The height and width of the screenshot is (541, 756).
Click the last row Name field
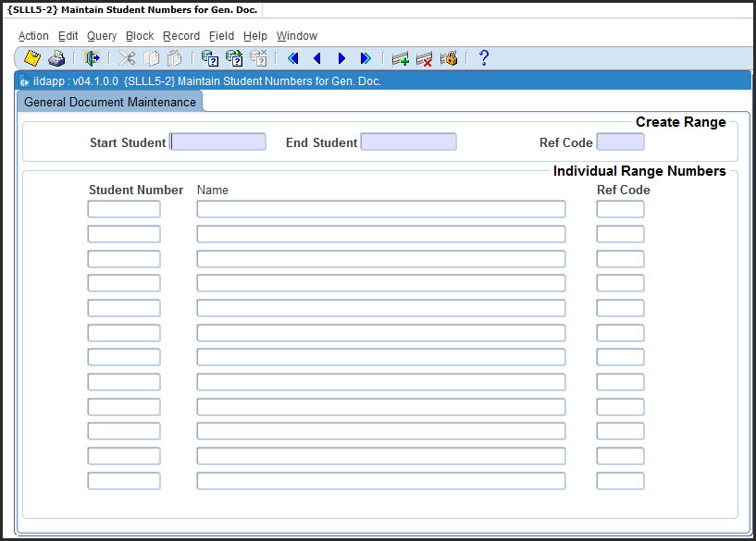point(381,481)
